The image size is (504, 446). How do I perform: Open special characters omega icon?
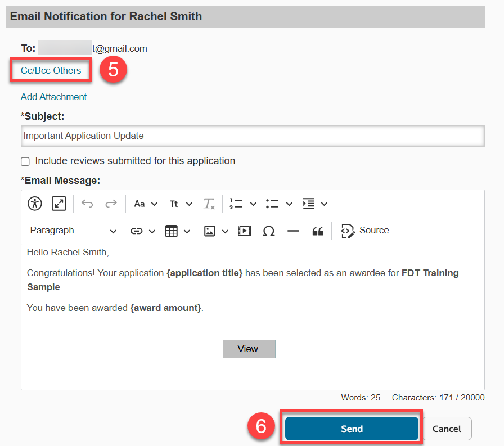click(x=269, y=231)
